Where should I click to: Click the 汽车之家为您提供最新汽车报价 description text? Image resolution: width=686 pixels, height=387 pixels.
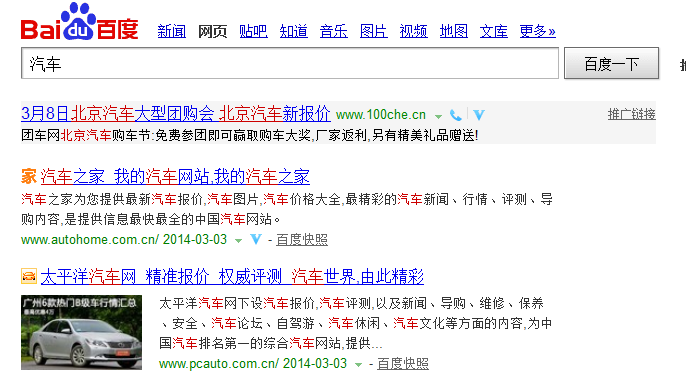pos(287,209)
